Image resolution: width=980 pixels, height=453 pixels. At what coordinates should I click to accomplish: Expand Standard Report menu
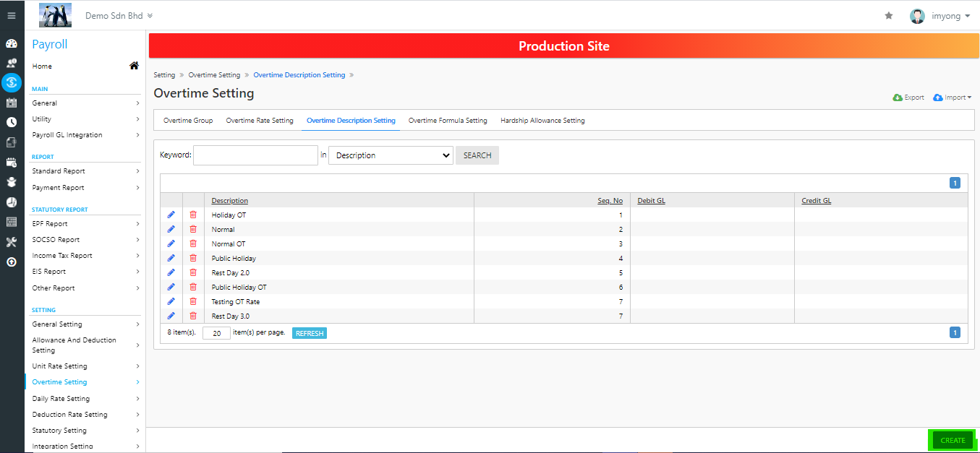pyautogui.click(x=85, y=171)
